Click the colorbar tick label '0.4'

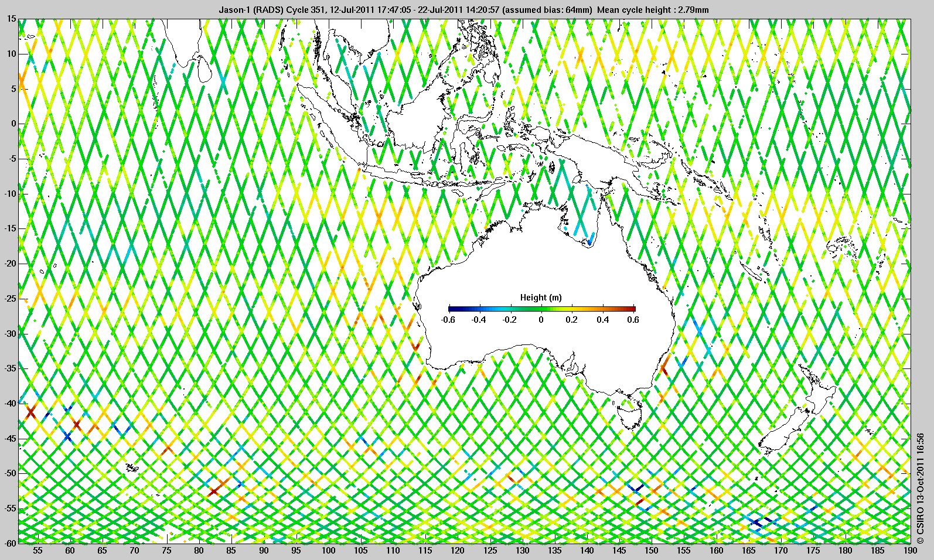pos(603,320)
